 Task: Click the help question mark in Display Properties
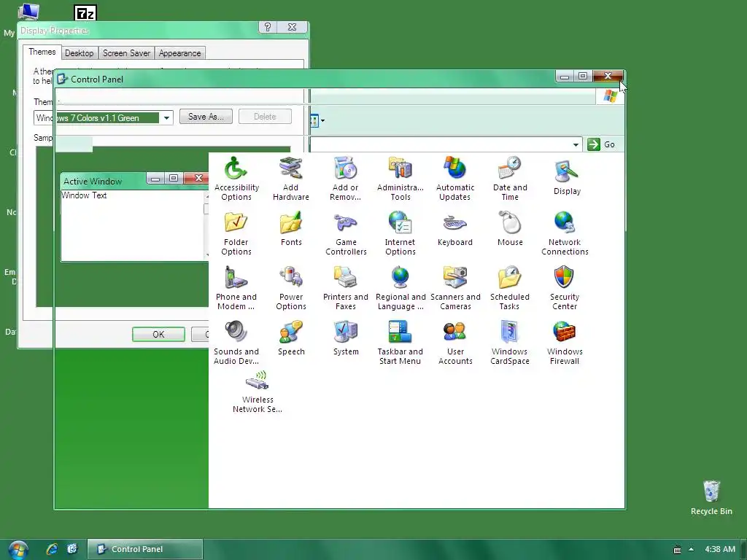267,27
